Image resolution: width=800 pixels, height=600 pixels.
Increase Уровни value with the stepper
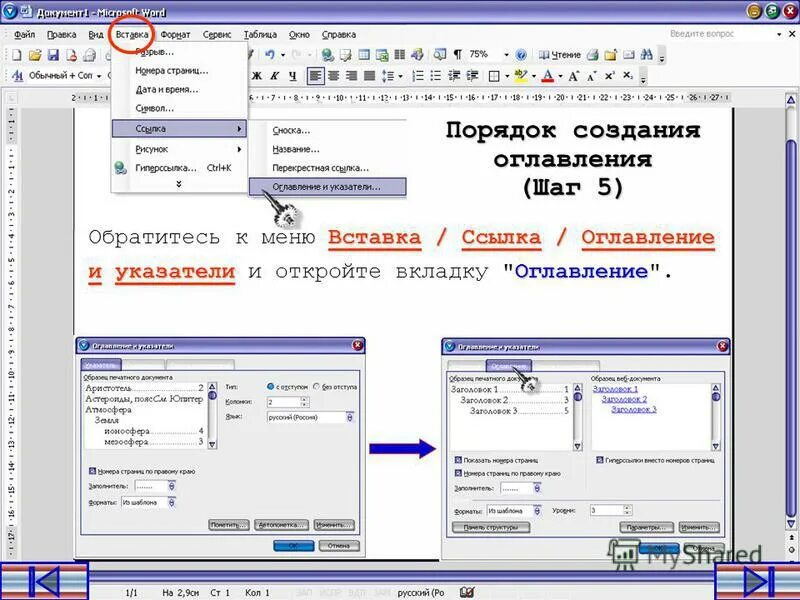(x=626, y=506)
